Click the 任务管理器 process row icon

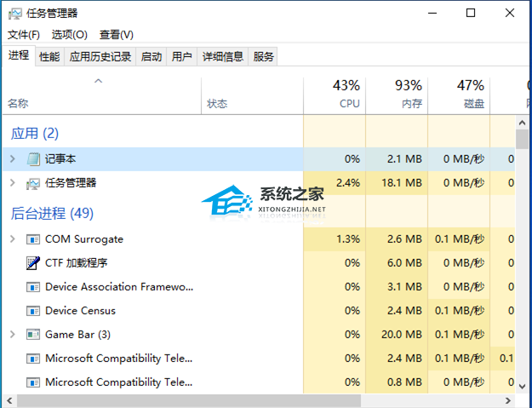click(33, 183)
